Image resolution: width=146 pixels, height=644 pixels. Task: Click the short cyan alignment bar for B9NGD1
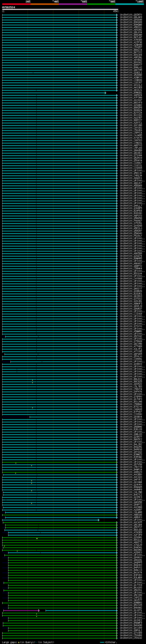coord(54,93)
